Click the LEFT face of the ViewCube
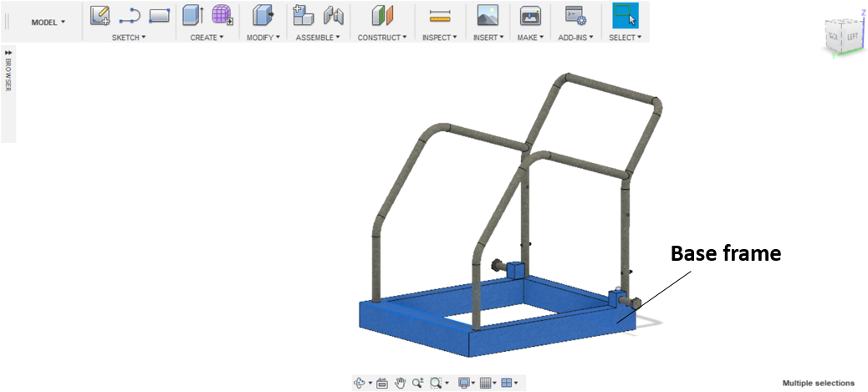The height and width of the screenshot is (392, 868). (850, 38)
